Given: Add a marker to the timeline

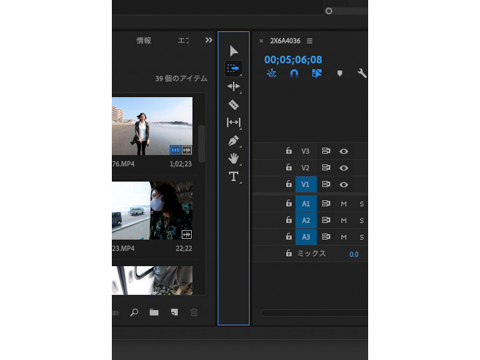Looking at the screenshot, I should [339, 73].
